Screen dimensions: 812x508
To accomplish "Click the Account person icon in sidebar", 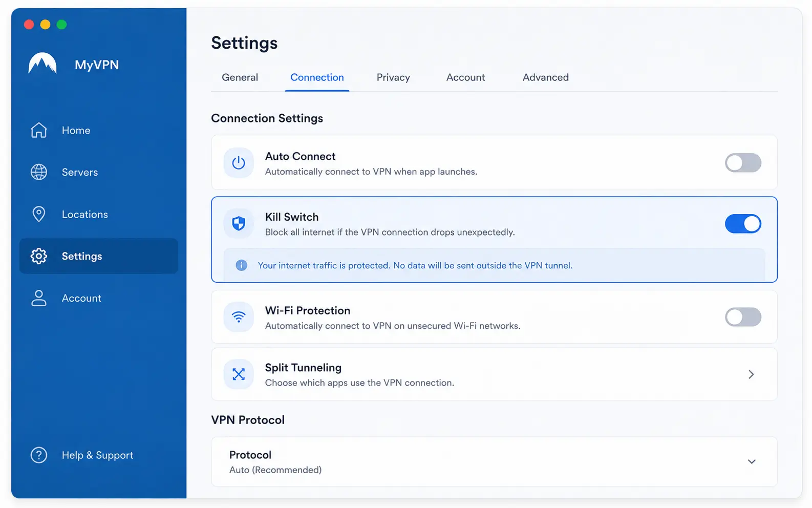I will point(39,298).
